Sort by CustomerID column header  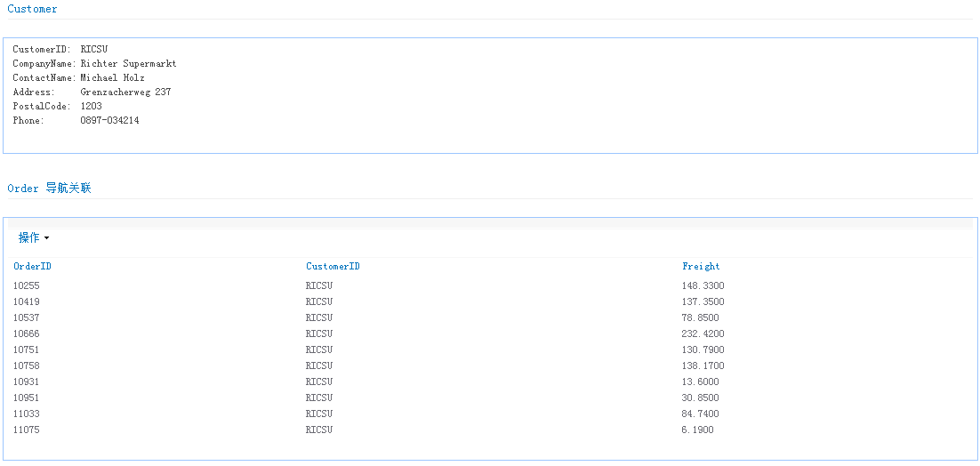point(333,267)
